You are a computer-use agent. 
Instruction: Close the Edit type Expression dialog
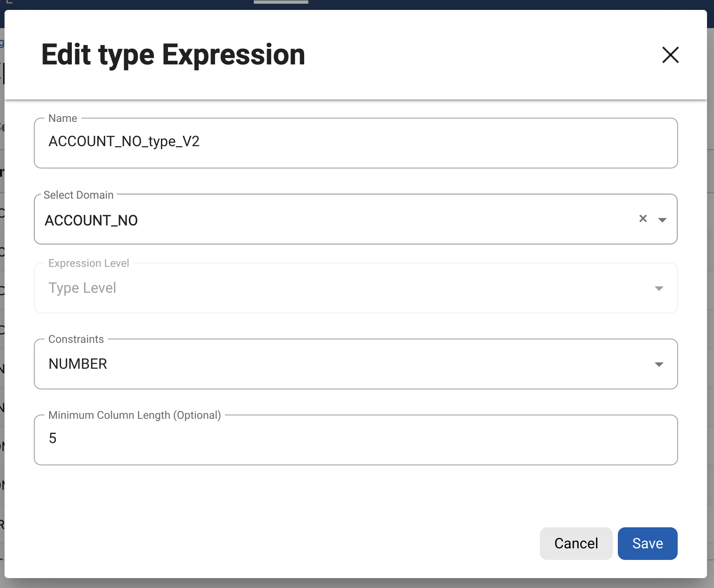coord(670,55)
